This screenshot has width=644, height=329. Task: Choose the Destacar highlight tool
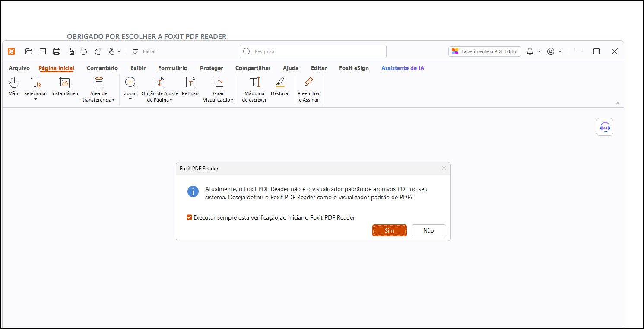coord(280,86)
